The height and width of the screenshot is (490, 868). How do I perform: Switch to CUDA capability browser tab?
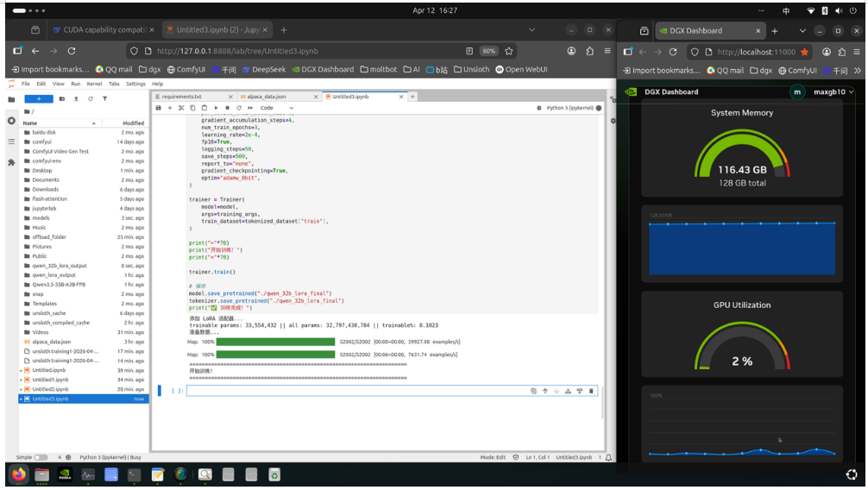(x=104, y=30)
